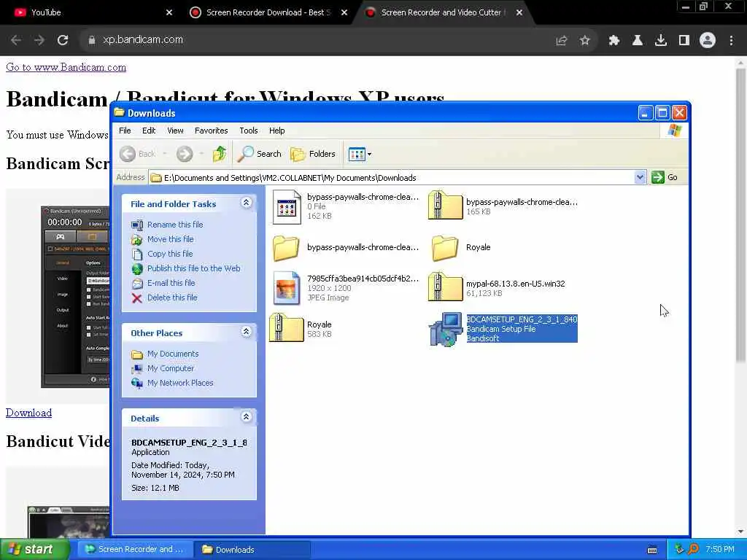
Task: Click the Address path input field
Action: 392,178
